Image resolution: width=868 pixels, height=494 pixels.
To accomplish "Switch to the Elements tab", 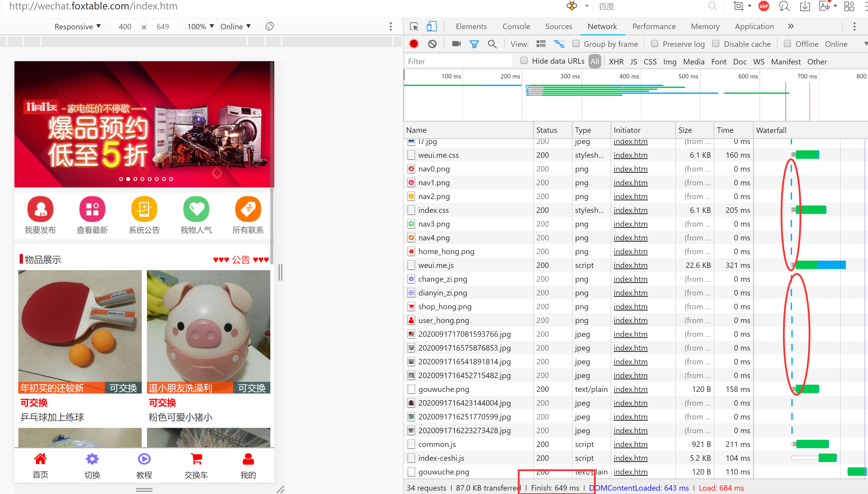I will [x=471, y=27].
